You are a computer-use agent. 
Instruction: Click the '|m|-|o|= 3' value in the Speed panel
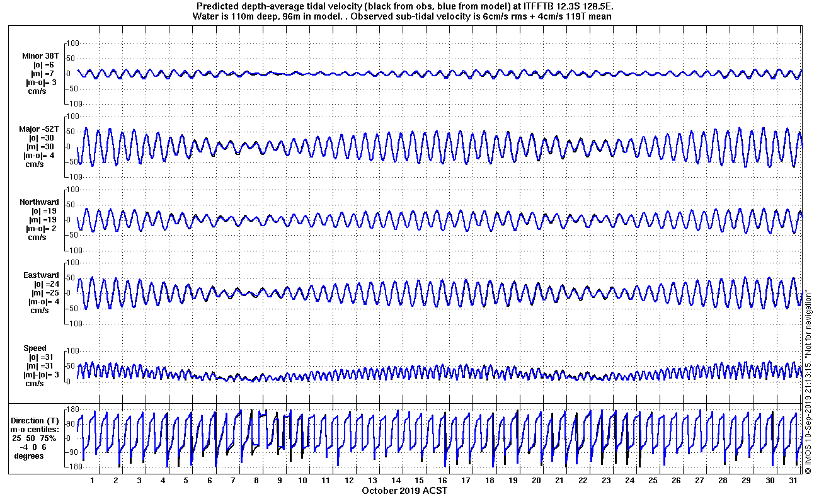41,375
